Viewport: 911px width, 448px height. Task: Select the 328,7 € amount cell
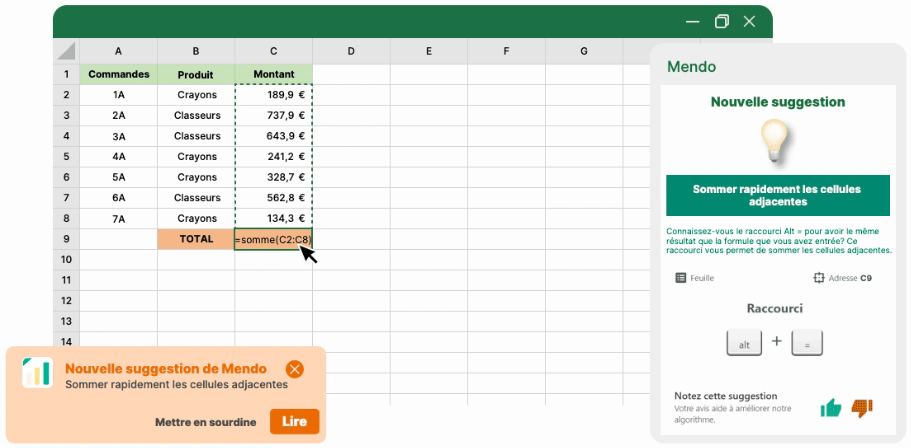(274, 177)
